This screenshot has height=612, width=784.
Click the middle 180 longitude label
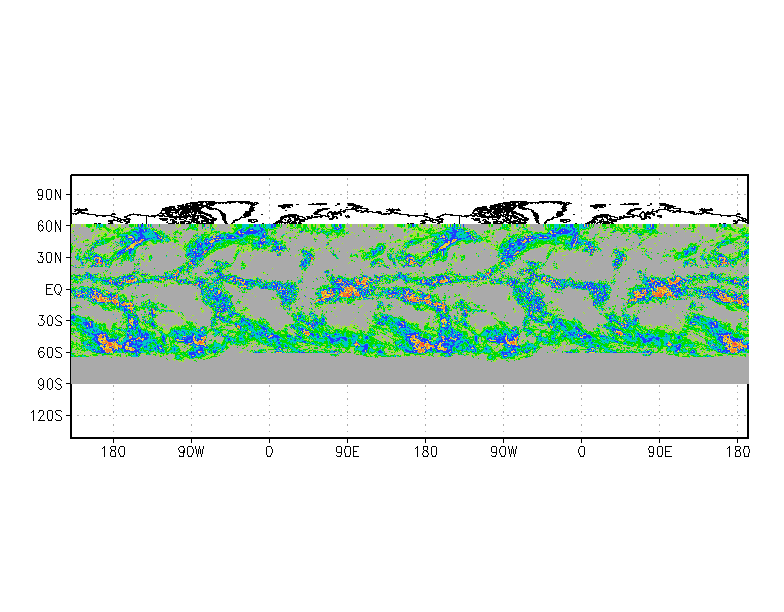(x=426, y=452)
